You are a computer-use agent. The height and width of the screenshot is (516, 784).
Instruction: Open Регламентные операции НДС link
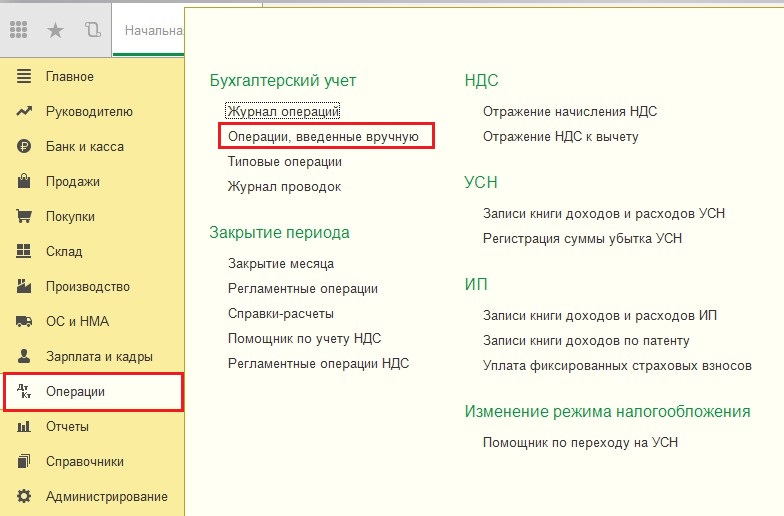[318, 364]
